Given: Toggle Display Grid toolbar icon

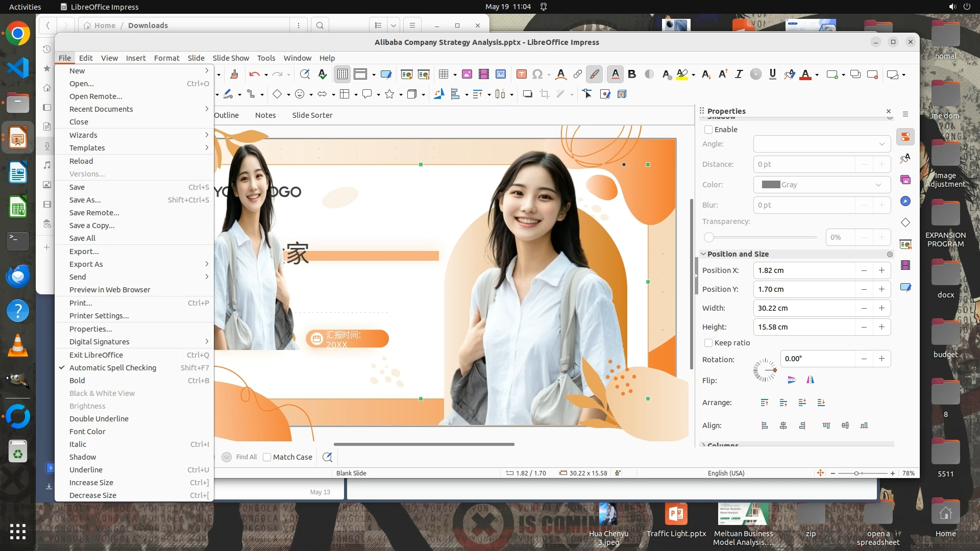Looking at the screenshot, I should [x=342, y=74].
